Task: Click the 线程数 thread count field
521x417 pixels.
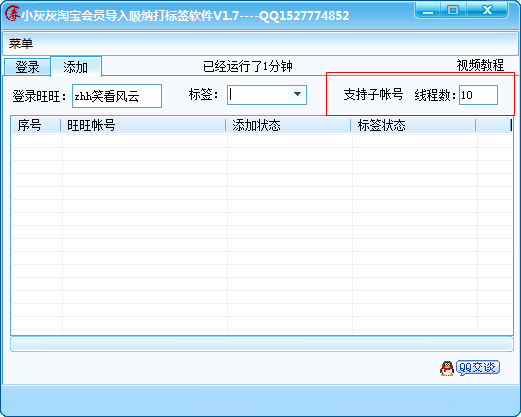Action: (x=478, y=95)
